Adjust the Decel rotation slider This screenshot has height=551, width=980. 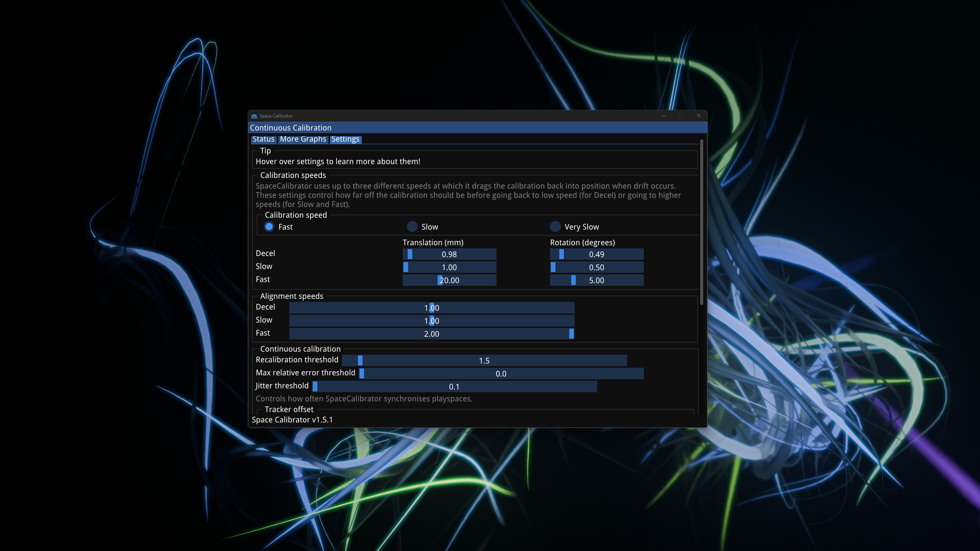596,254
